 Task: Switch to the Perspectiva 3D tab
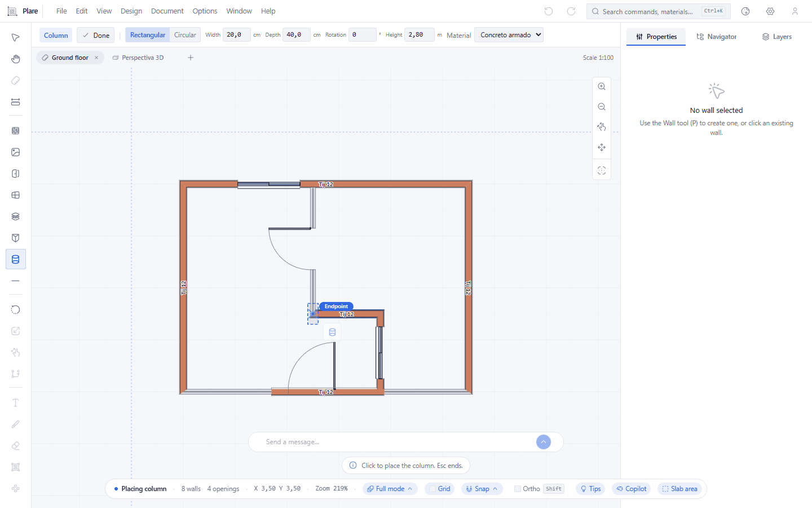[x=138, y=58]
